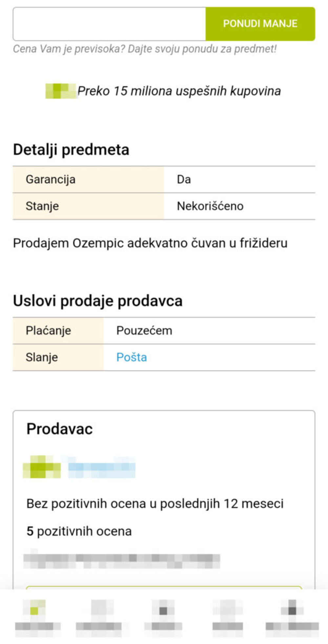Viewport: 328px width, 644px height.
Task: Open the Pošta shipping link
Action: (132, 357)
